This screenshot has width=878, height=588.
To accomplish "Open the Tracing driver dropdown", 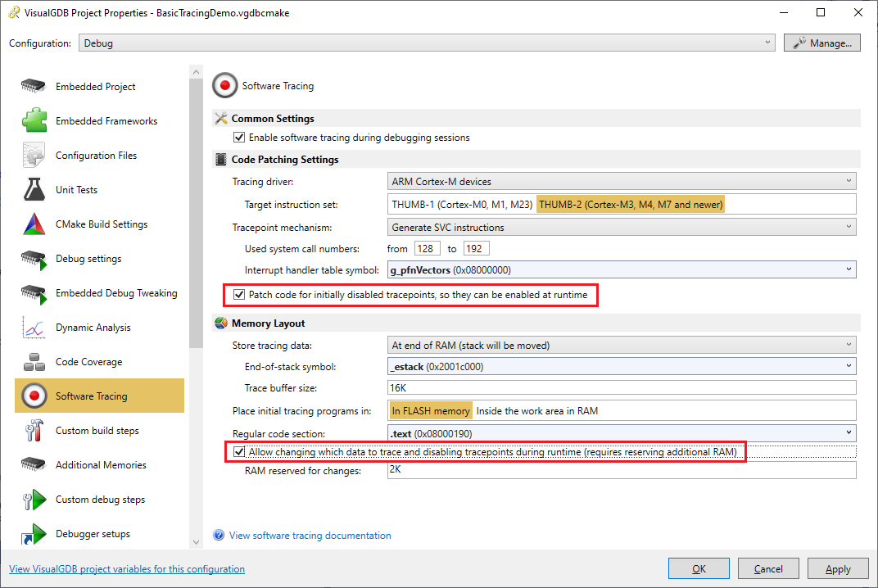I will point(622,182).
